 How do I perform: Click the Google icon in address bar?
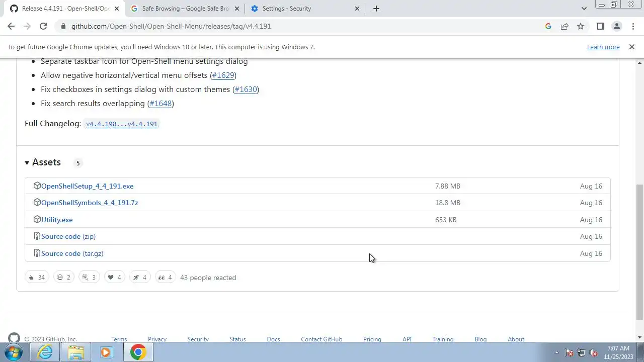548,26
